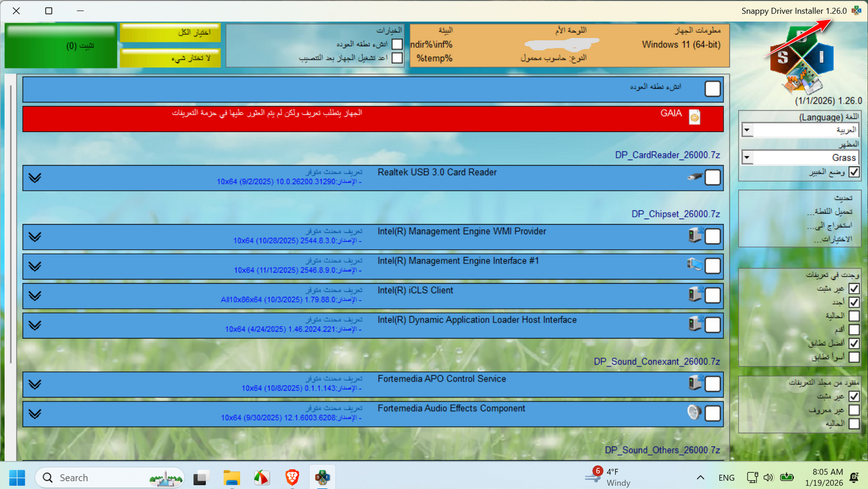868x489 pixels.
Task: Check 'الحالية' under 'وجدت في تعريفات'
Action: (854, 316)
